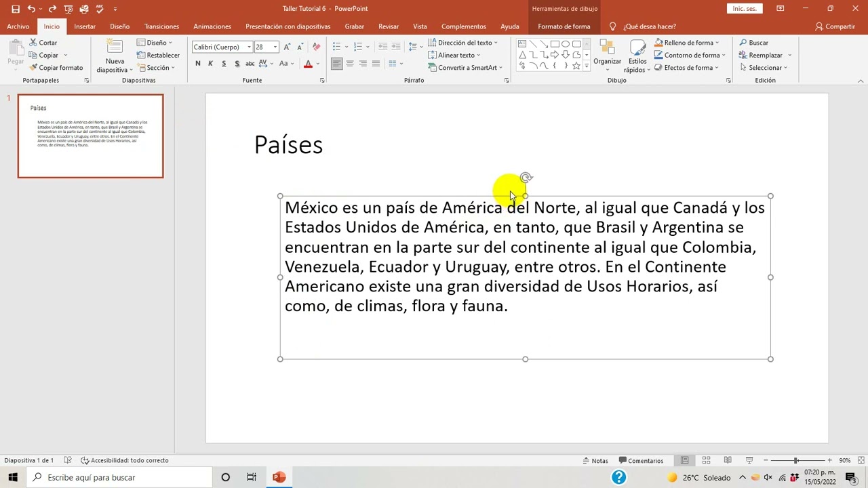Toggle bold (N) formatting
The width and height of the screenshot is (868, 488).
click(x=197, y=64)
